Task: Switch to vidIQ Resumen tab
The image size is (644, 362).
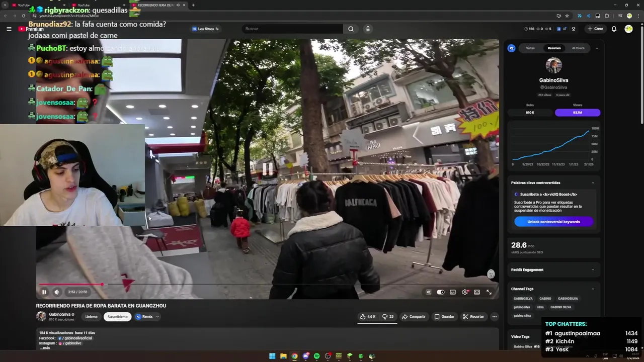Action: [554, 48]
